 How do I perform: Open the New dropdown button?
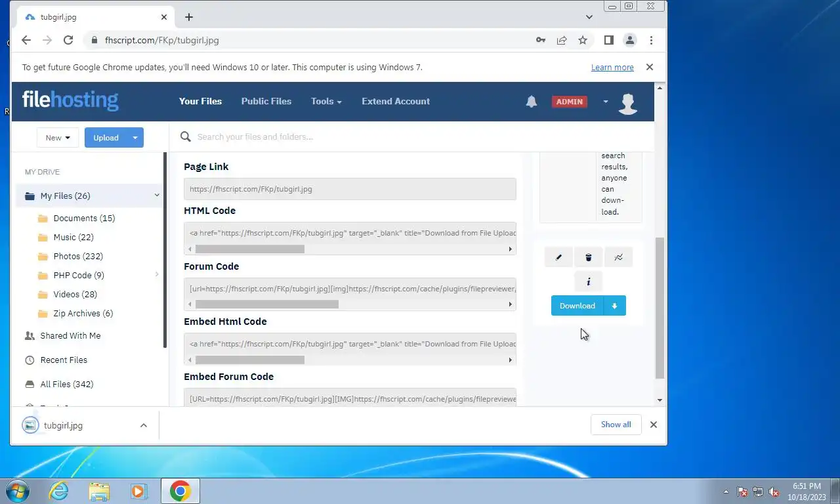(58, 138)
